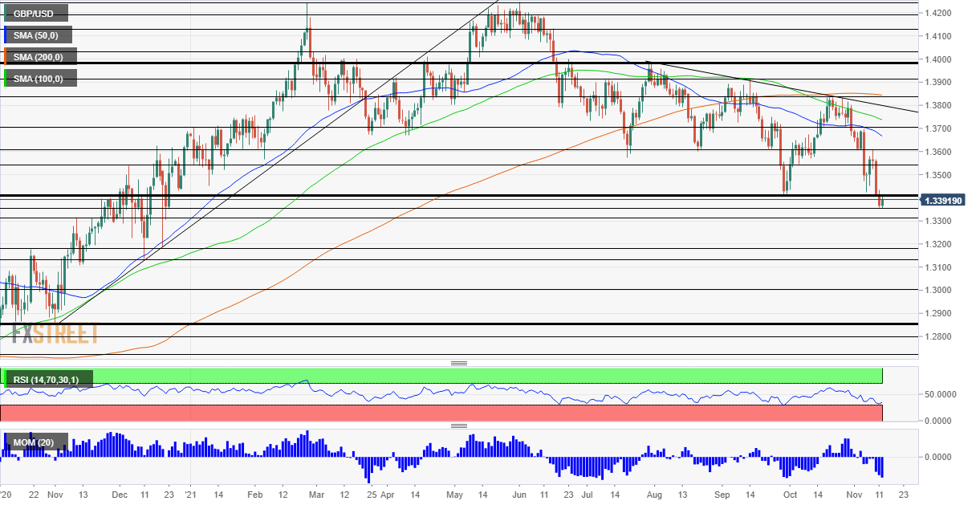Click the green RSI overbought band
Image resolution: width=980 pixels, height=505 pixels.
point(441,376)
